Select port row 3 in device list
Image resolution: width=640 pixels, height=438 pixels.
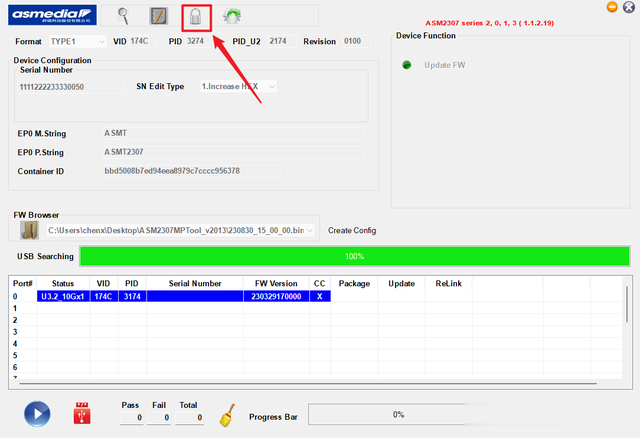click(316, 332)
